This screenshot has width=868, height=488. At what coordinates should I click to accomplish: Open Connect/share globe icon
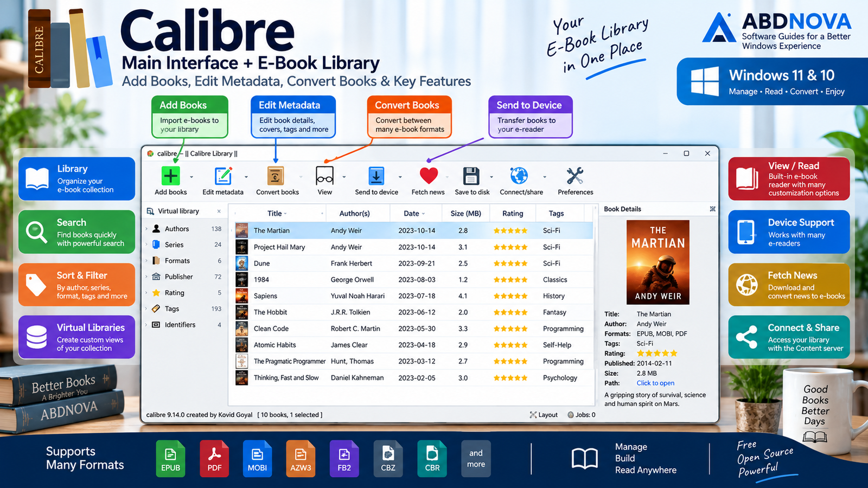[x=519, y=176]
